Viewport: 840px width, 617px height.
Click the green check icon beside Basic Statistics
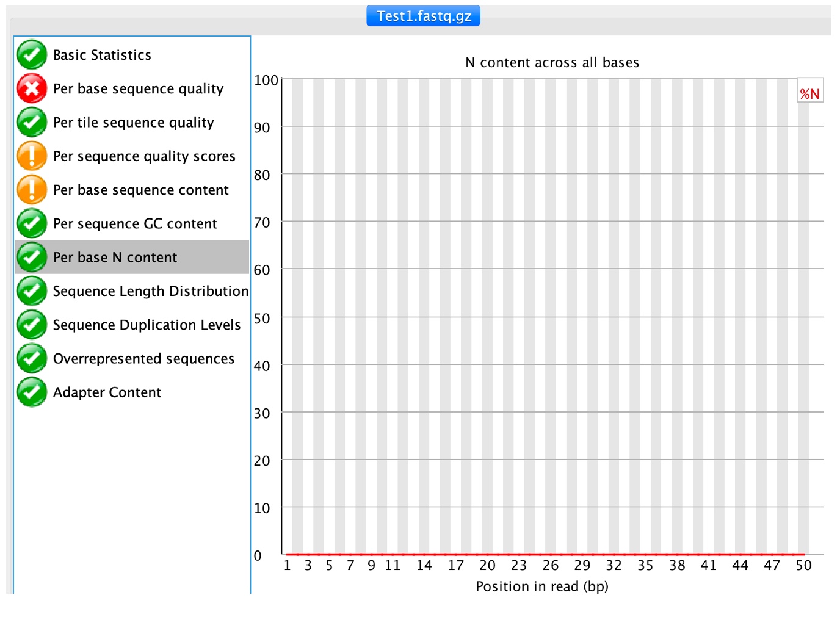coord(32,55)
